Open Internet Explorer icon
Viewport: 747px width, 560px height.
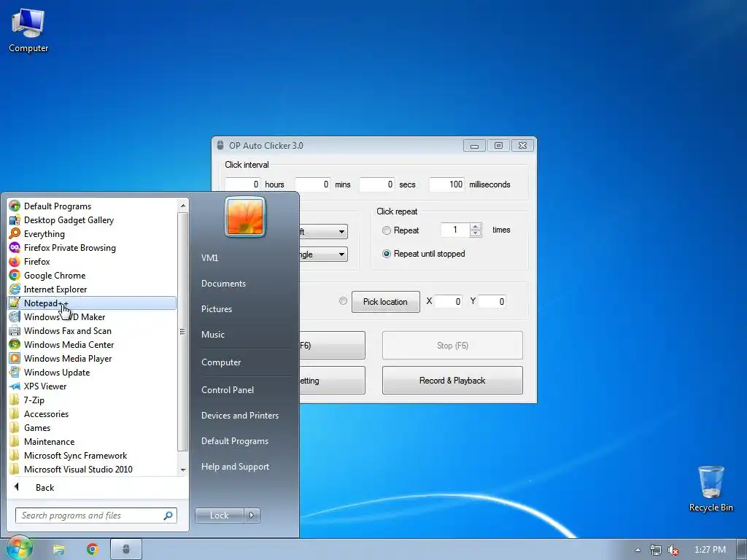tap(15, 289)
